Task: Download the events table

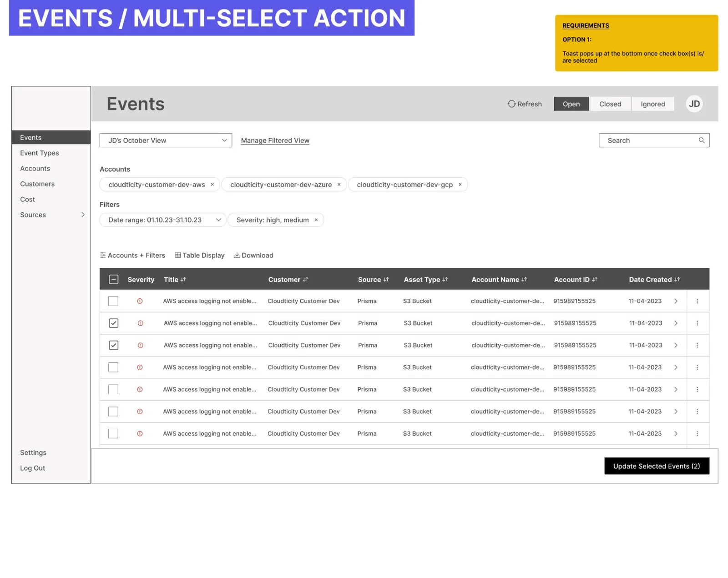Action: (253, 255)
